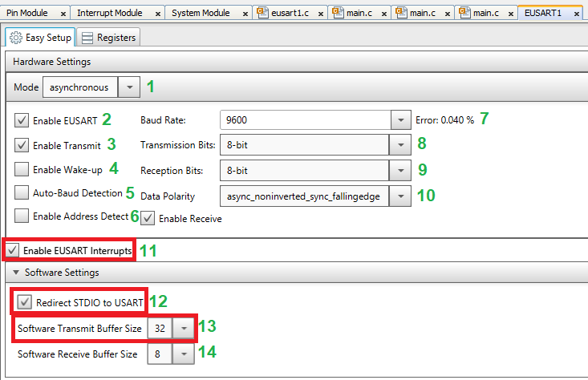Image resolution: width=588 pixels, height=380 pixels.
Task: Expand the Transmission Bits dropdown
Action: [x=400, y=145]
